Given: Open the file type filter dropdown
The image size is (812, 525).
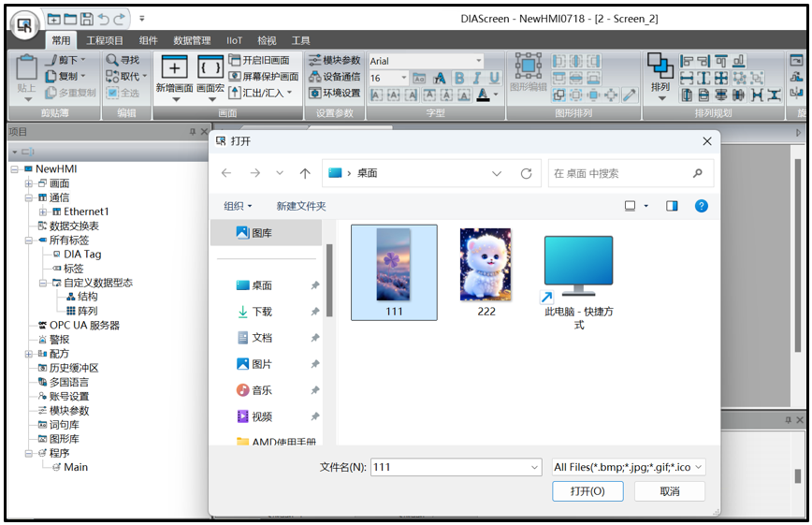Looking at the screenshot, I should point(629,467).
